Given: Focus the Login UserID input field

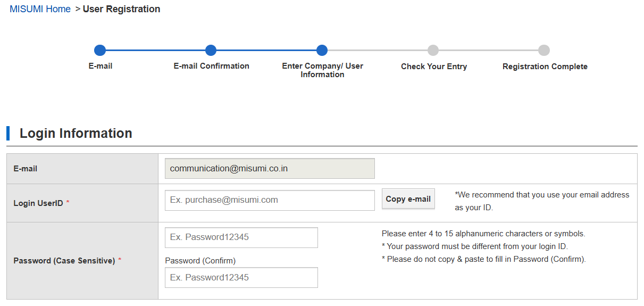Looking at the screenshot, I should pyautogui.click(x=270, y=200).
